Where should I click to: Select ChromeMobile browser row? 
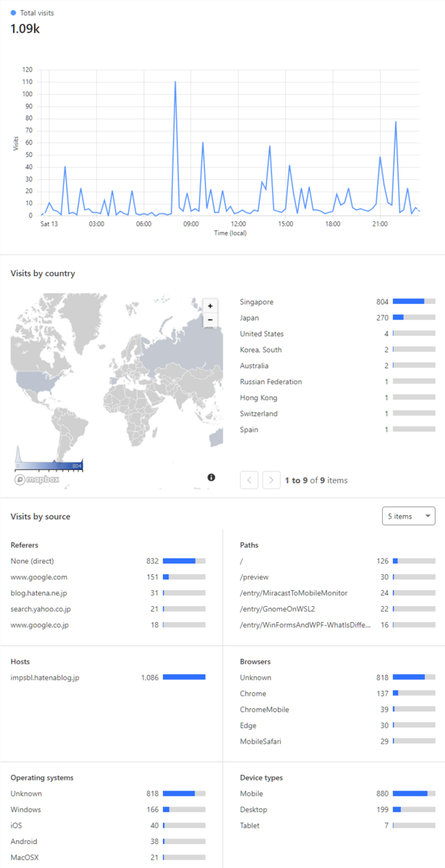[x=338, y=710]
